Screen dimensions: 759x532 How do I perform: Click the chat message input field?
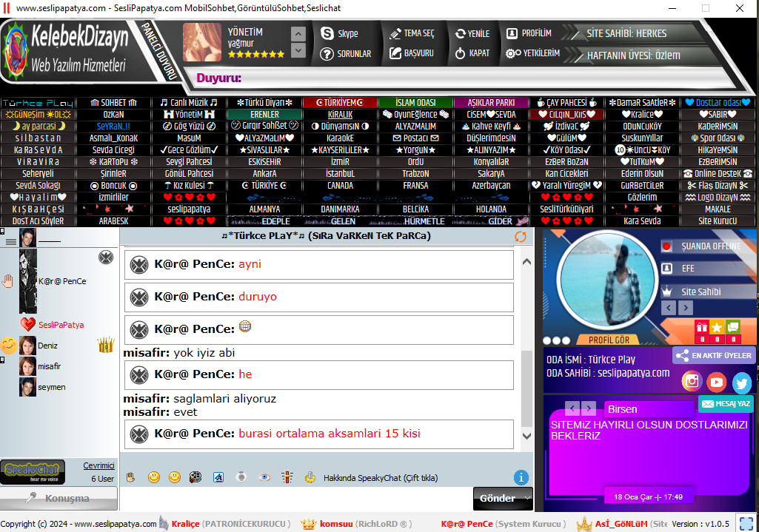pyautogui.click(x=296, y=499)
